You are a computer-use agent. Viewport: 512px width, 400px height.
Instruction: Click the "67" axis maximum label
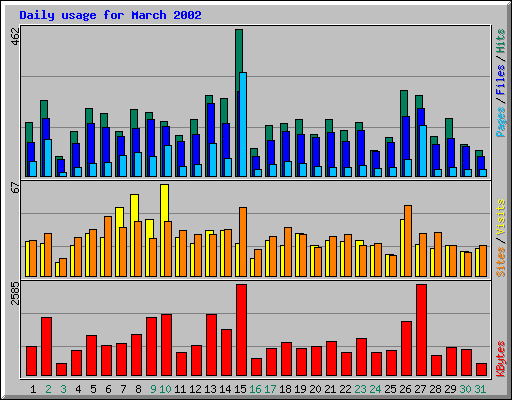15,188
